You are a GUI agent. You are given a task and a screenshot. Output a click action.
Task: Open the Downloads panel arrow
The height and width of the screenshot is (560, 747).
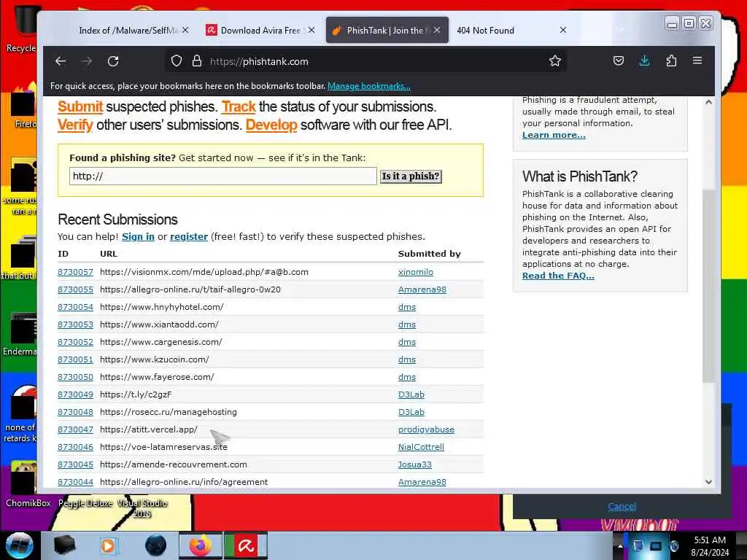click(x=644, y=61)
